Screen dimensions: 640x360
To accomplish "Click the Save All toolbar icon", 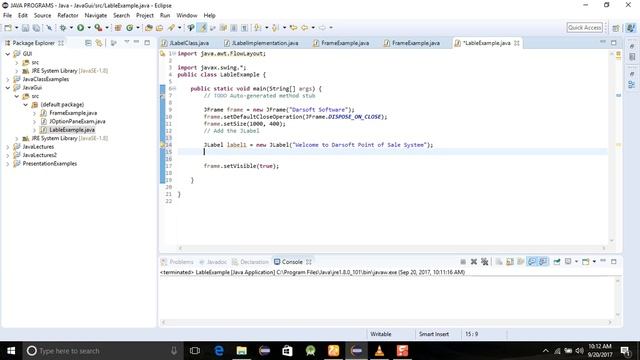I will click(x=36, y=28).
